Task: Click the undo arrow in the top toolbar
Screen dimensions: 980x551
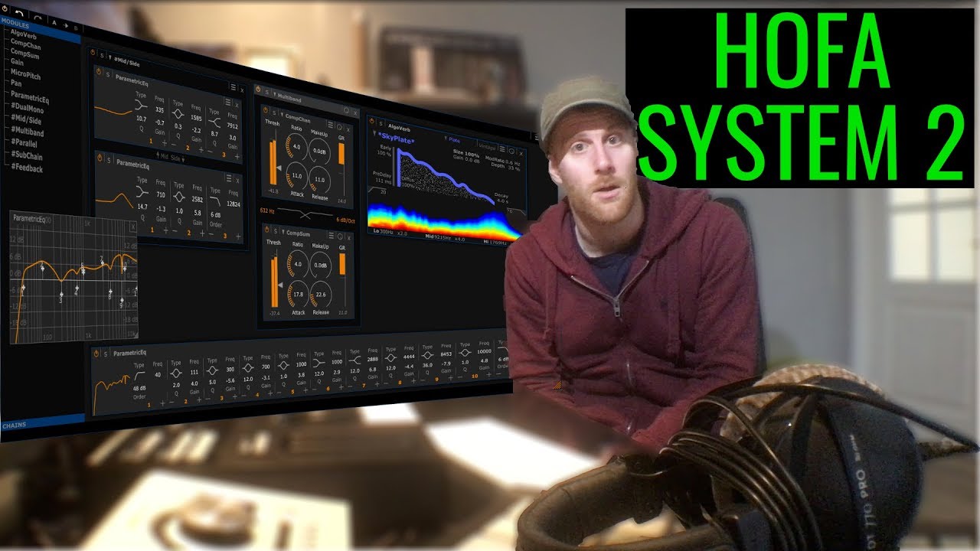Action: tap(19, 13)
